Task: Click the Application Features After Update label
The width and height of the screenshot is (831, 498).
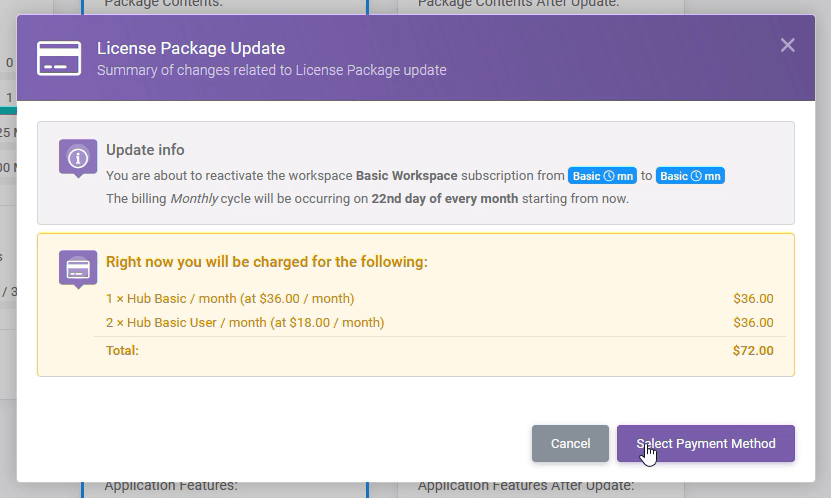Action: 525,486
